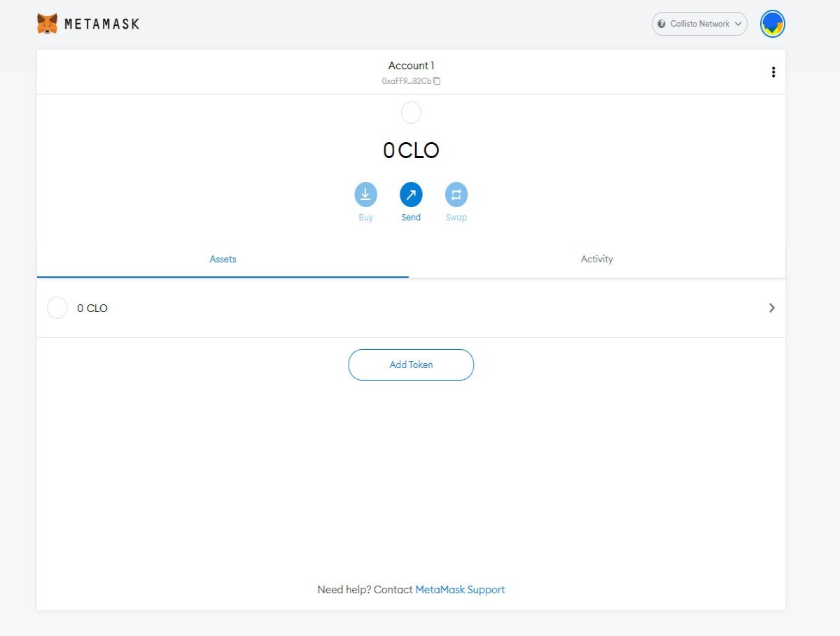Open the account options three-dot menu
The width and height of the screenshot is (840, 636).
(773, 72)
